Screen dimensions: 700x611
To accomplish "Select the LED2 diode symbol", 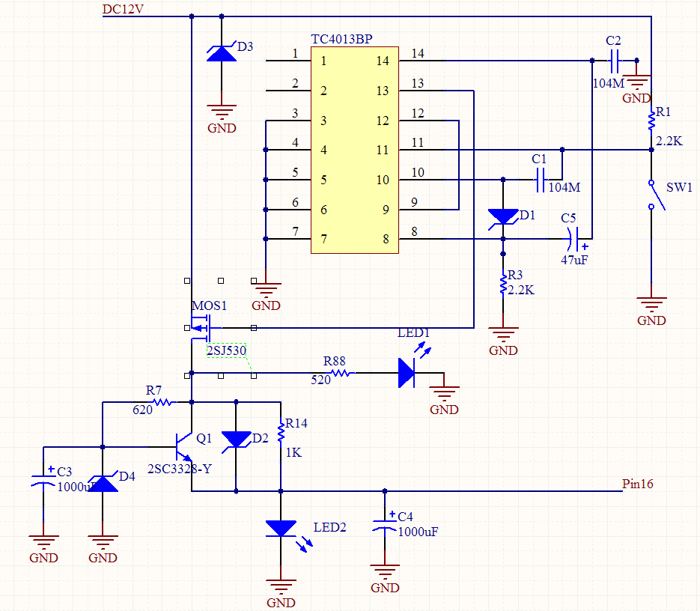I will 281,529.
